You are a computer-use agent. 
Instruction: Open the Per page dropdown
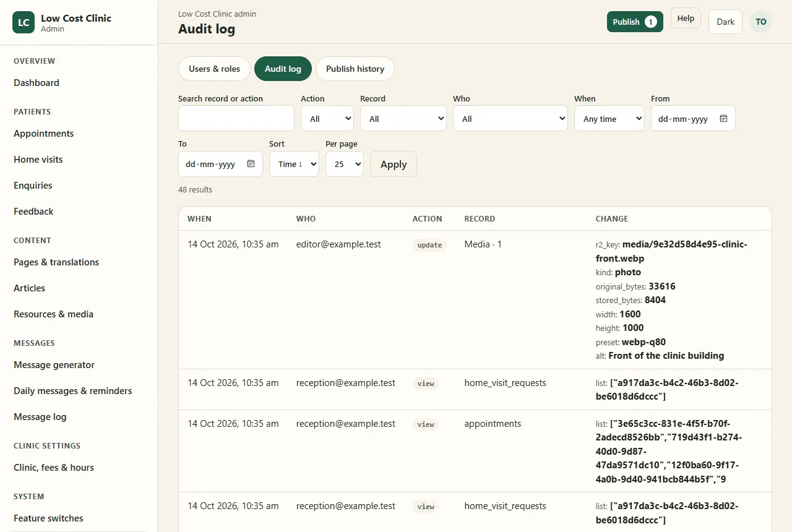pos(345,164)
